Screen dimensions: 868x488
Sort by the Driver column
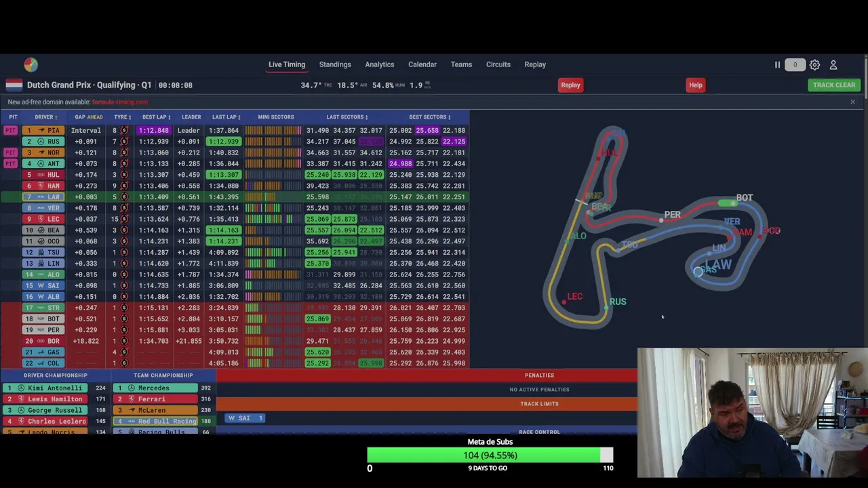45,117
